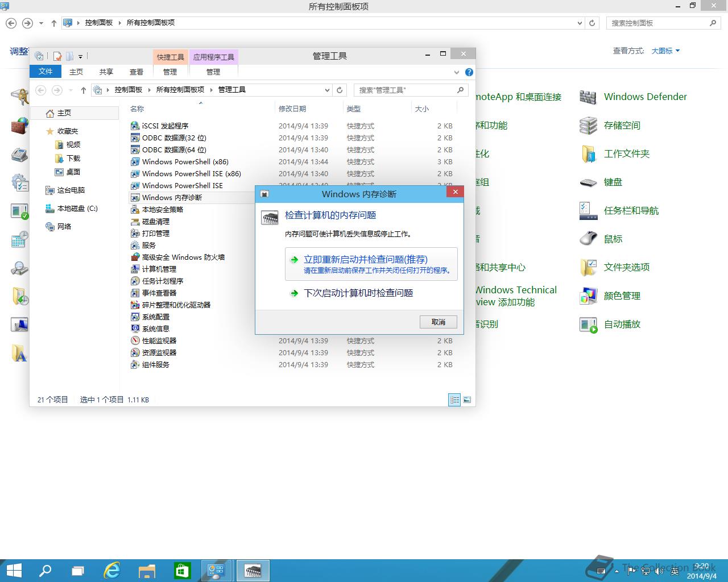Expand the 管理工具 address bar history dropdown
The width and height of the screenshot is (728, 582).
(x=327, y=90)
